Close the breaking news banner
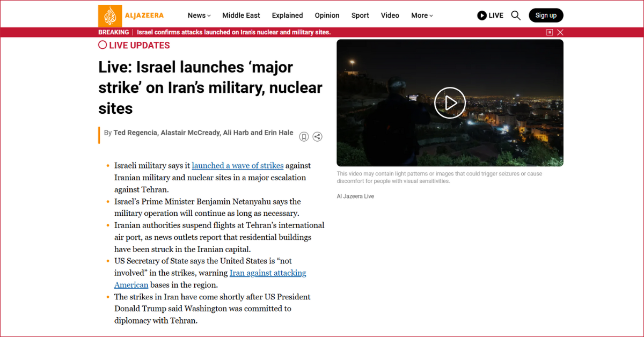This screenshot has width=644, height=337. (x=560, y=32)
